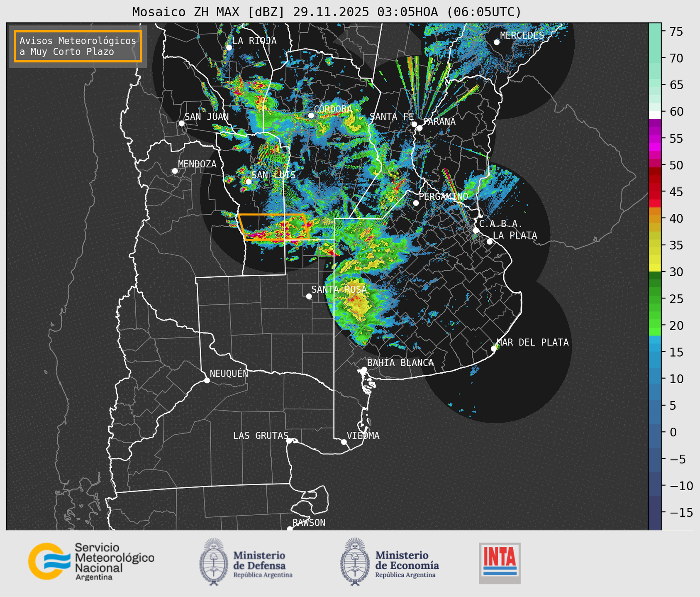Click the orange warning polygon on map

click(x=274, y=227)
